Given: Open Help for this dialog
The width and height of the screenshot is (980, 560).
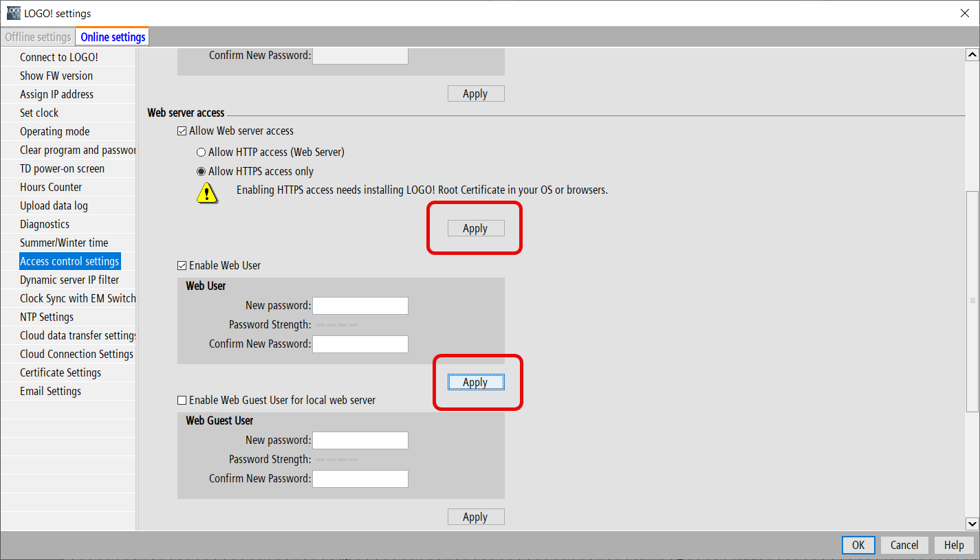Looking at the screenshot, I should tap(954, 545).
